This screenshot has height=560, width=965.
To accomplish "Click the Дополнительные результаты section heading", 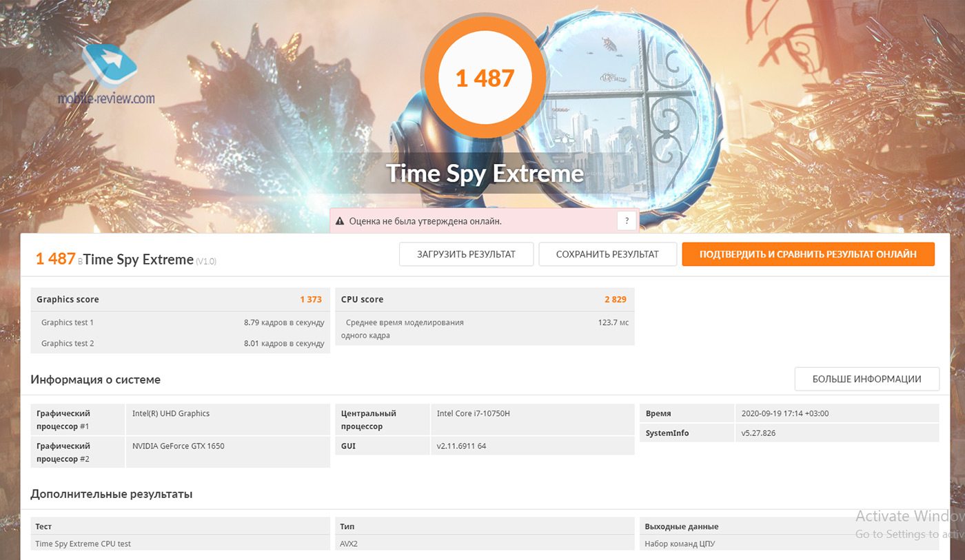I will (112, 495).
